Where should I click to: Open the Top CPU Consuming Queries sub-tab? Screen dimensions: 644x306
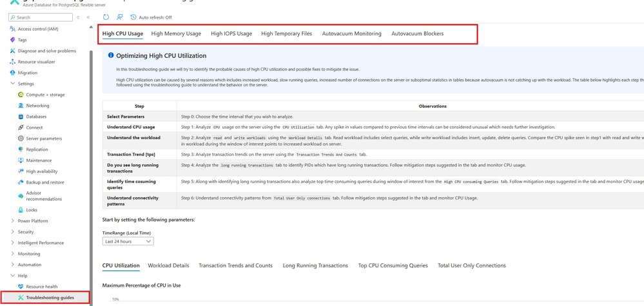coord(393,266)
